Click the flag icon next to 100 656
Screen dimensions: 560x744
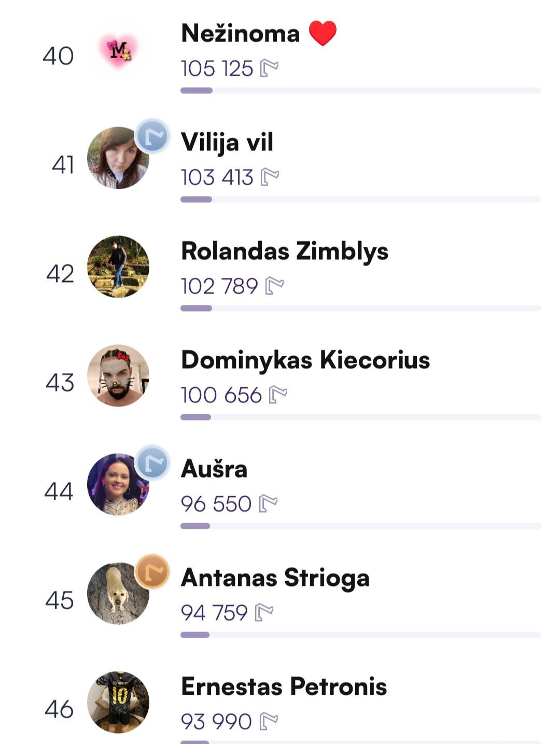[278, 395]
